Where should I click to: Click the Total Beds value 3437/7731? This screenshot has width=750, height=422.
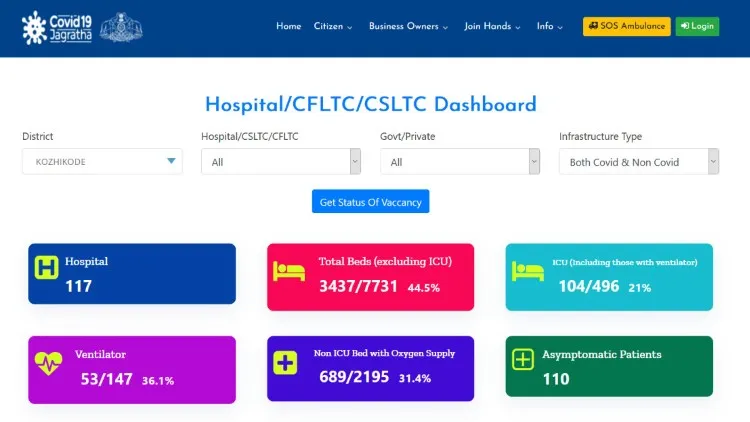click(358, 286)
